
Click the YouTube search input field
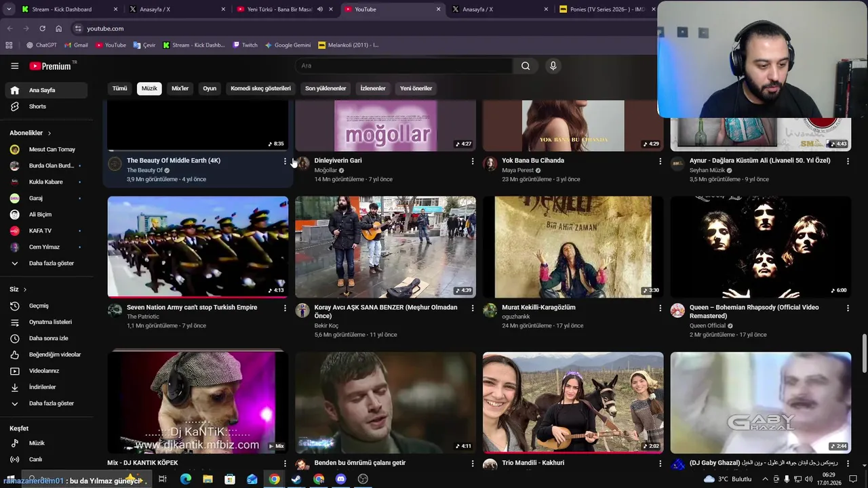(404, 66)
